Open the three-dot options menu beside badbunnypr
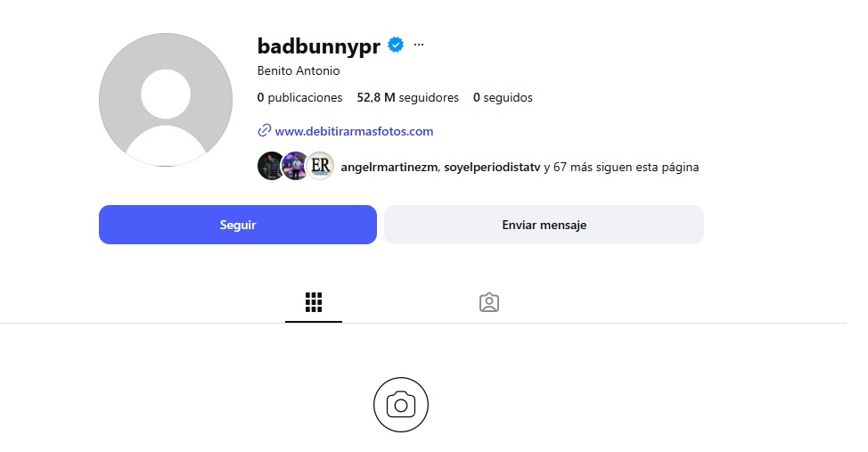868x452 pixels. tap(419, 45)
